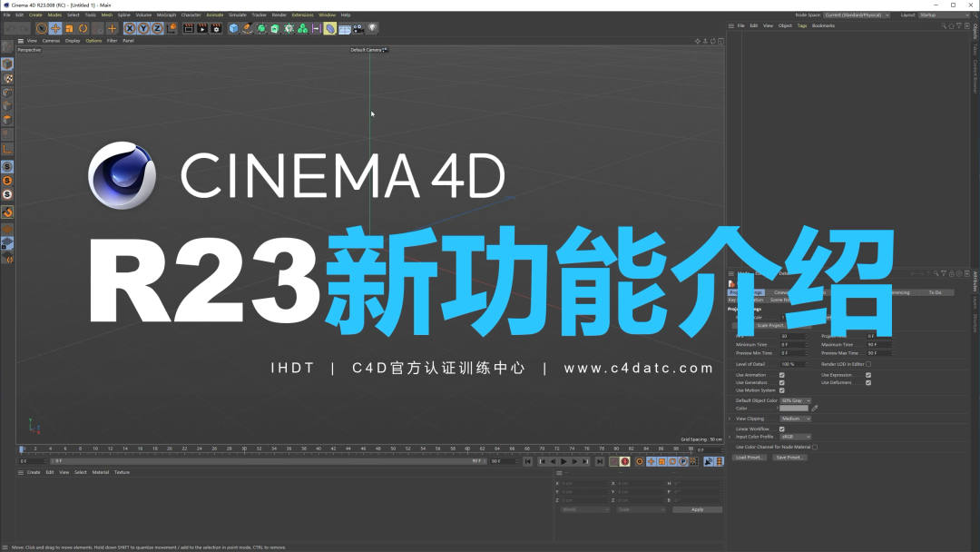Open the viewport Display menu
The width and height of the screenshot is (980, 552).
73,41
